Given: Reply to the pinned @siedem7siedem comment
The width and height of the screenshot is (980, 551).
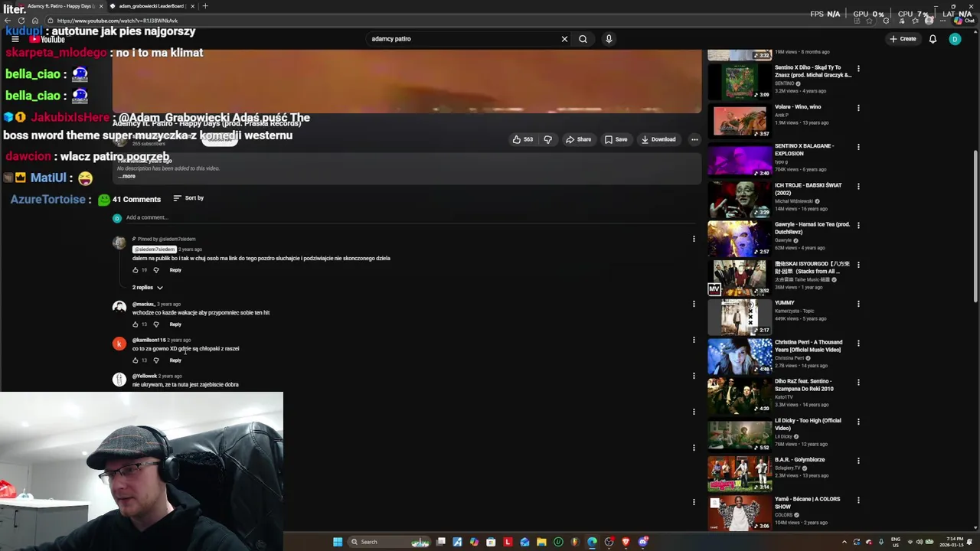Looking at the screenshot, I should pyautogui.click(x=175, y=270).
